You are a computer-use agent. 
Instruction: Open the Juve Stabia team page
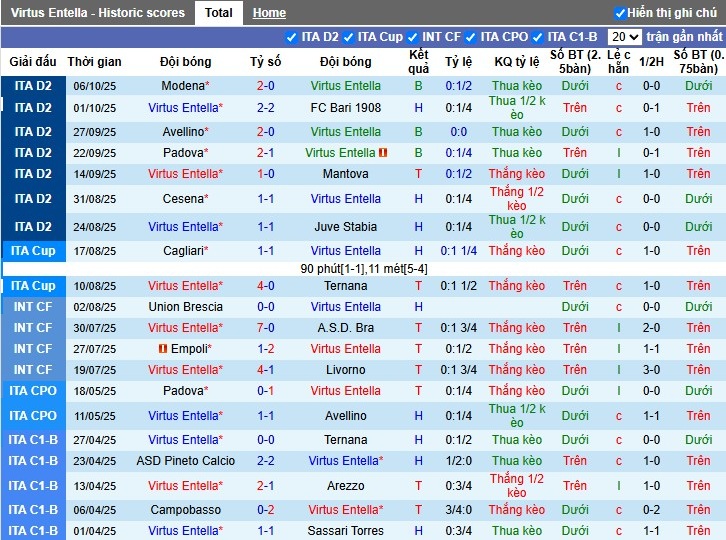pyautogui.click(x=345, y=227)
